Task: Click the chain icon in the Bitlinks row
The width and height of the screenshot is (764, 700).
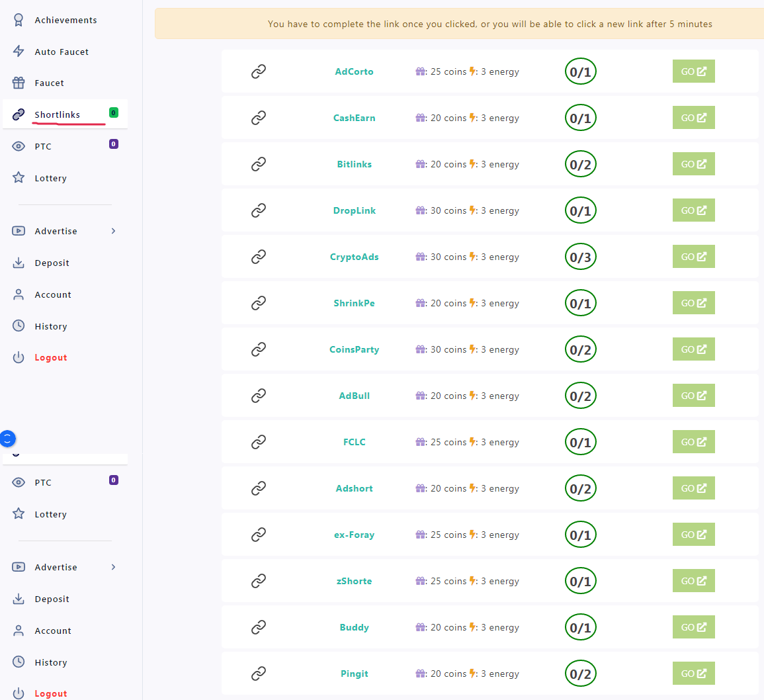Action: click(x=259, y=164)
